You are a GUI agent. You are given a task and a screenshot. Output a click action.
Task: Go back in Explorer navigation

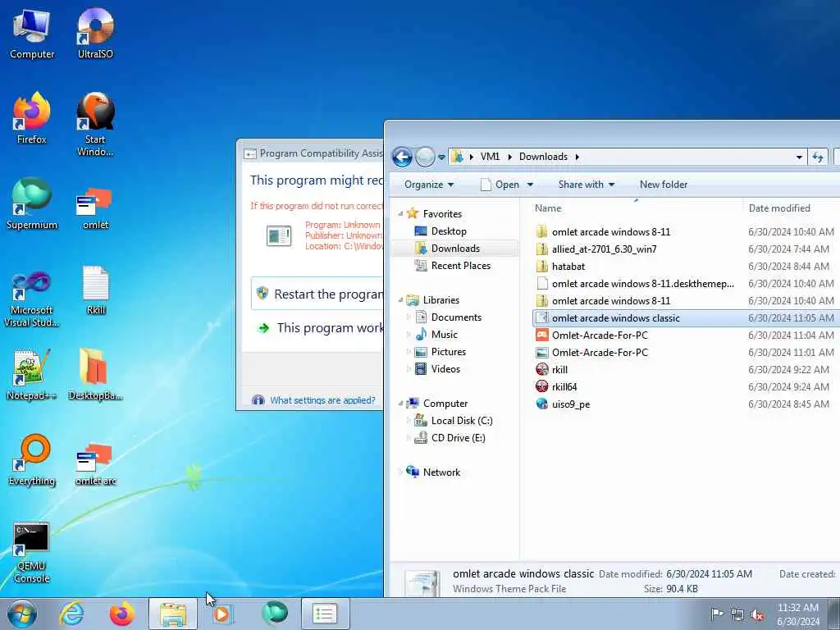pos(402,157)
